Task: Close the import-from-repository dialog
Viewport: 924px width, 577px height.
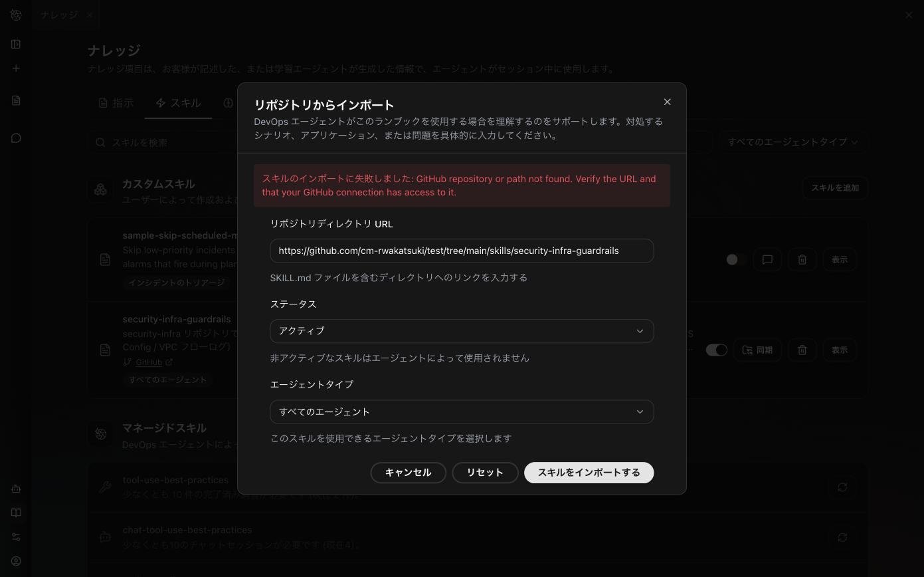Action: click(667, 102)
